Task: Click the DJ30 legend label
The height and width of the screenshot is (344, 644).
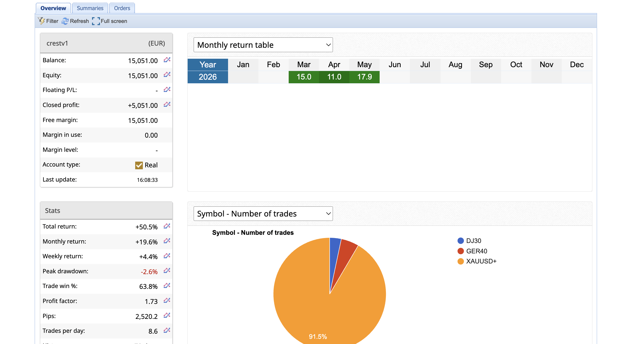Action: coord(474,241)
